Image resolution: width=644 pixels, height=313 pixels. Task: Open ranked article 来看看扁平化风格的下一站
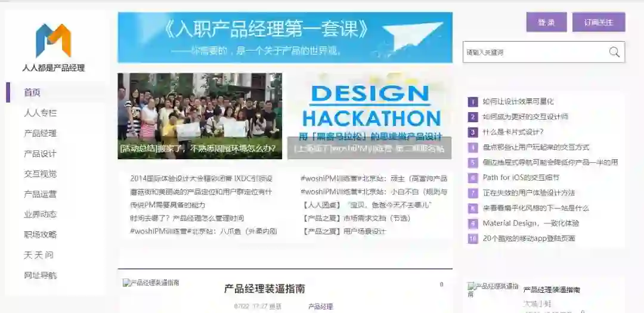click(x=536, y=208)
